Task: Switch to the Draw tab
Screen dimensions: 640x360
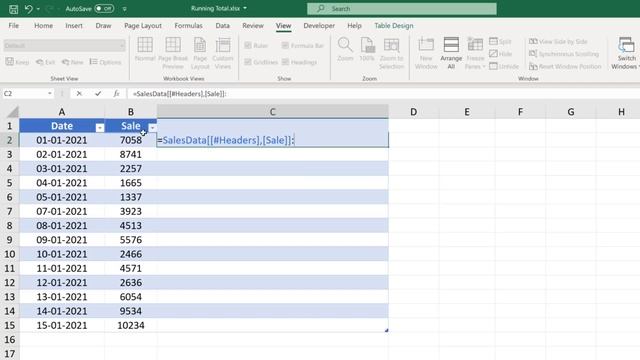Action: pyautogui.click(x=103, y=25)
